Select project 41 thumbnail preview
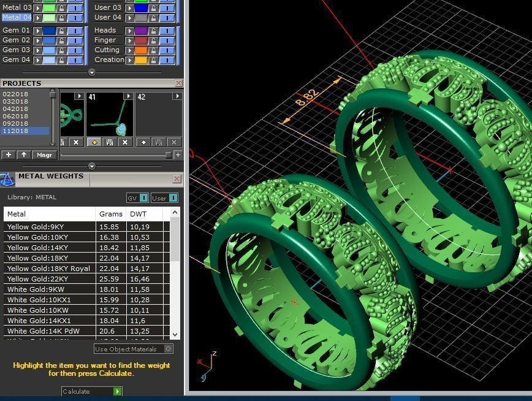The width and height of the screenshot is (532, 401). 109,115
